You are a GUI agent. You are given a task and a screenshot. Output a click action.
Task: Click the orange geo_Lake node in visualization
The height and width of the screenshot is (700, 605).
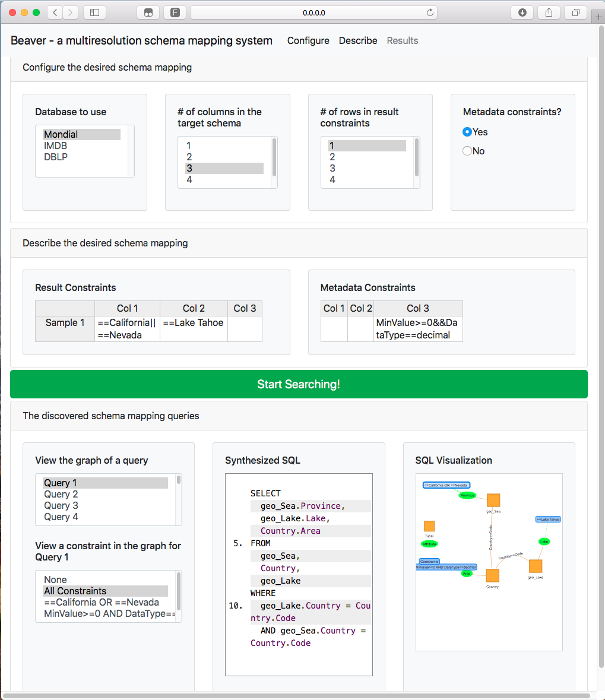[x=536, y=566]
